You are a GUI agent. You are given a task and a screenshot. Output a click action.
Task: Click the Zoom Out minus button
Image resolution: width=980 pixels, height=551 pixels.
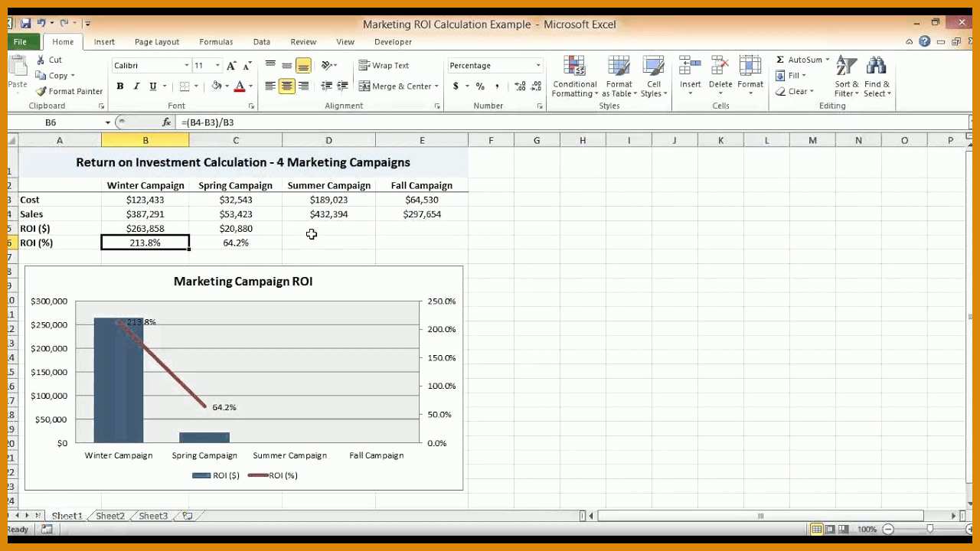pyautogui.click(x=888, y=529)
